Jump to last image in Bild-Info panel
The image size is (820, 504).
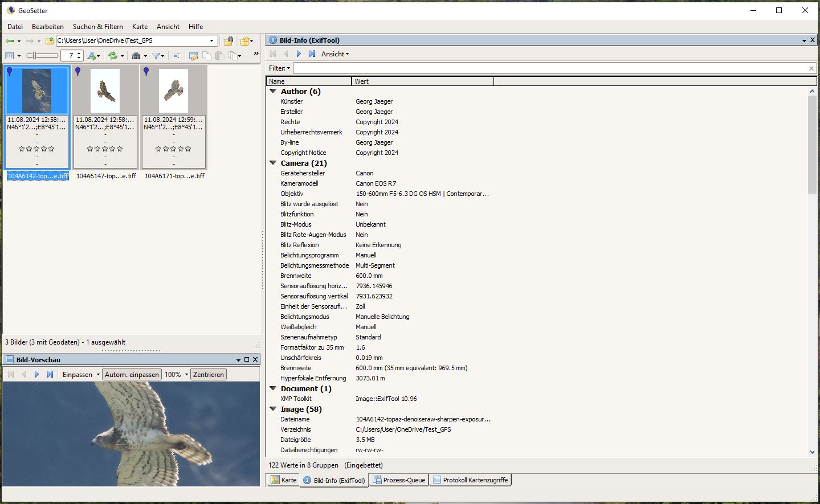point(312,54)
